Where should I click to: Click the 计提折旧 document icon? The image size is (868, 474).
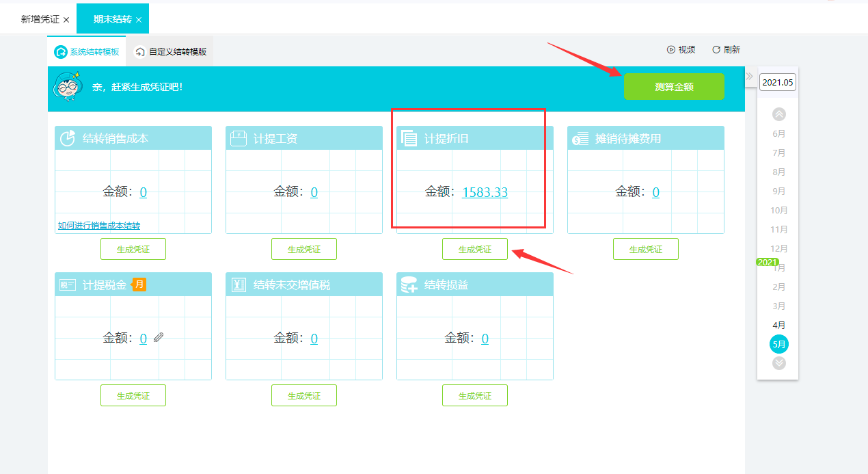point(408,137)
